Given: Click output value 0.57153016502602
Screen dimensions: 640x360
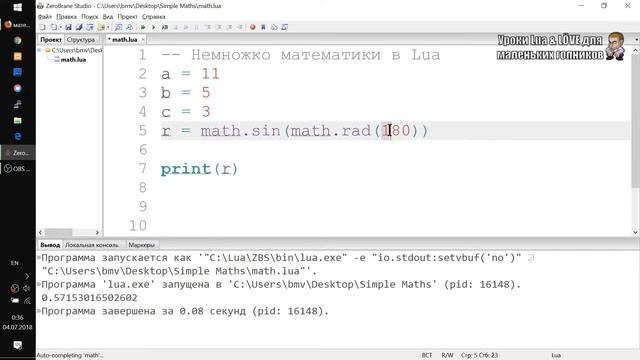Looking at the screenshot, I should click(x=89, y=298).
